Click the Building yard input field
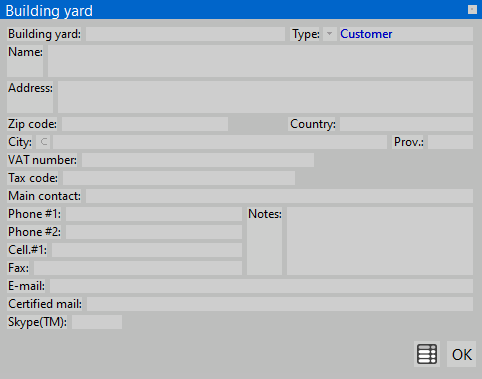The image size is (482, 379). pos(185,34)
